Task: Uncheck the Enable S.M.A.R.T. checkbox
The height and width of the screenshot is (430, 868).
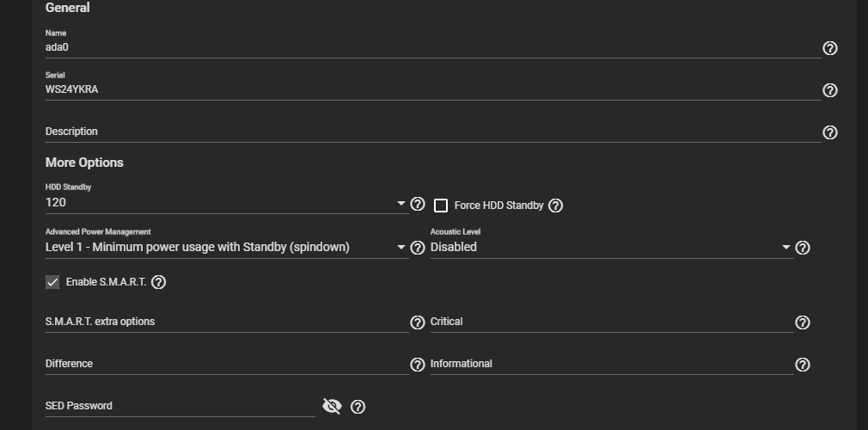Action: coord(52,282)
